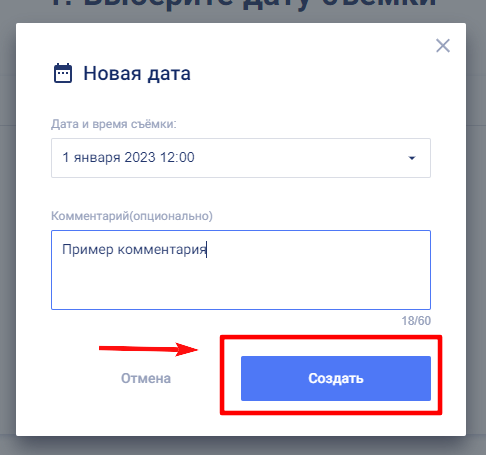Click empty space inside comment box

point(241,287)
